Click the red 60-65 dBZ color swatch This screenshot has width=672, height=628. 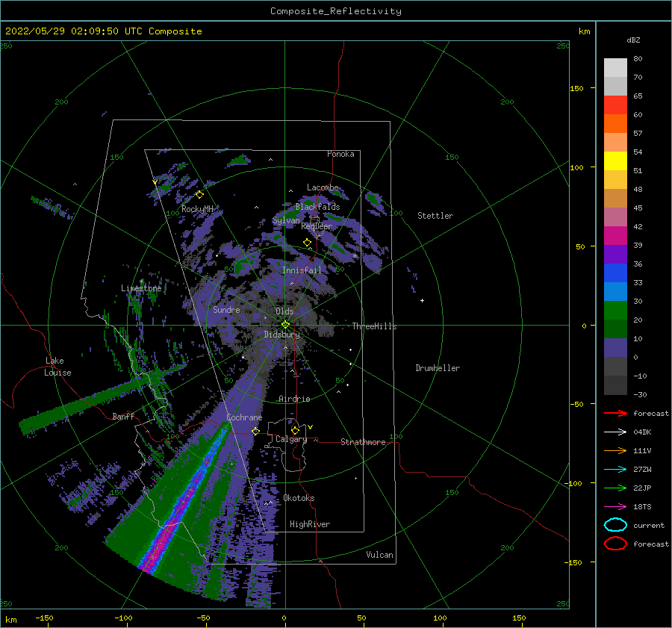(x=615, y=105)
